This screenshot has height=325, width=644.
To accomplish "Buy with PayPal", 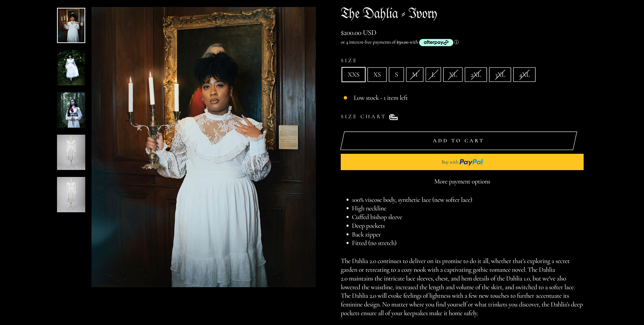I will pyautogui.click(x=462, y=162).
